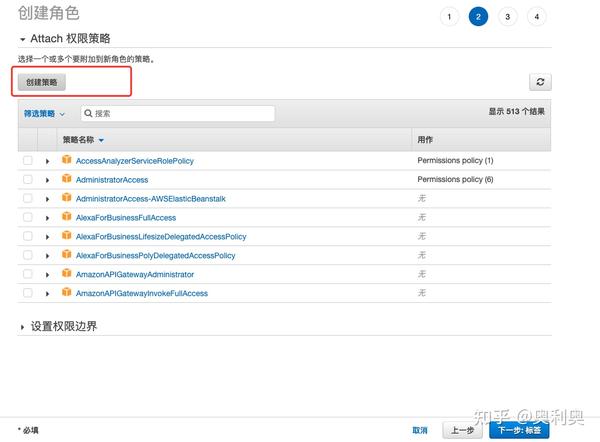The image size is (600, 442).
Task: Click the AmazonAPIGatewayInvokeFullAccess box icon
Action: point(67,292)
